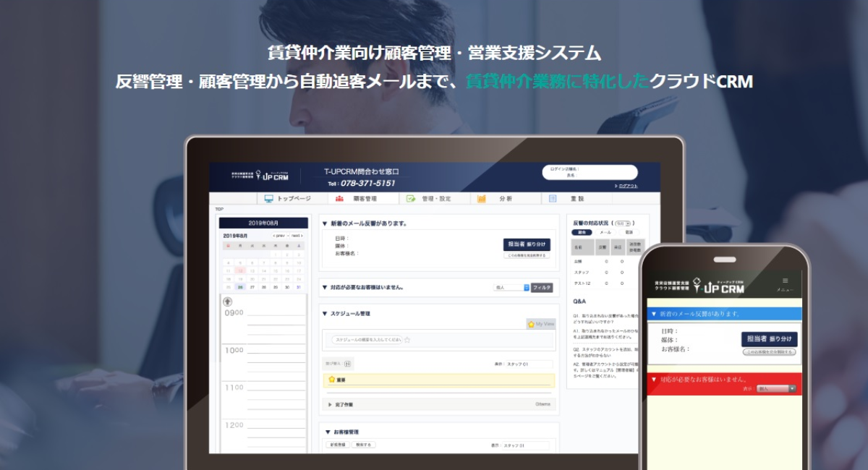
Task: Go to next month in the calendar
Action: pos(297,236)
